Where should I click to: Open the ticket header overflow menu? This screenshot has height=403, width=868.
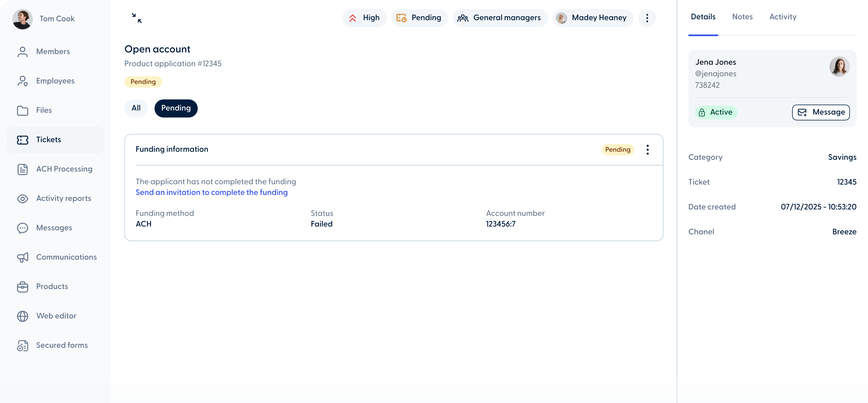pos(647,18)
